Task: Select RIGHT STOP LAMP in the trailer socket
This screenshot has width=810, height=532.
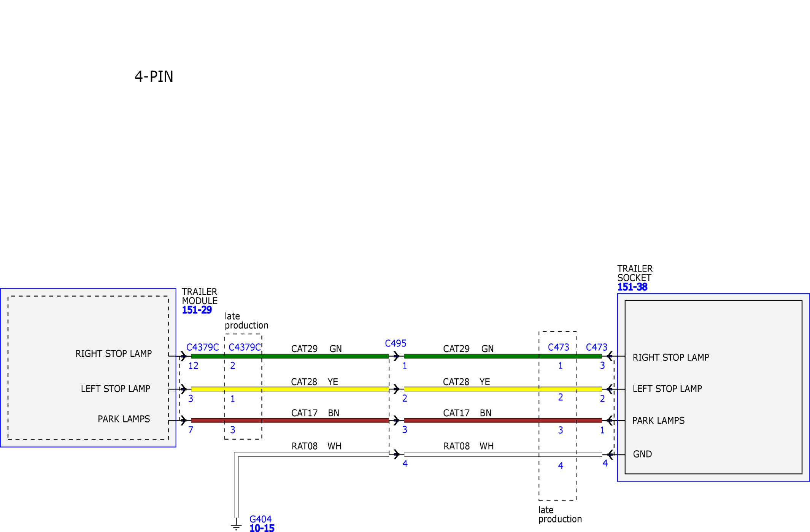Action: tap(671, 357)
